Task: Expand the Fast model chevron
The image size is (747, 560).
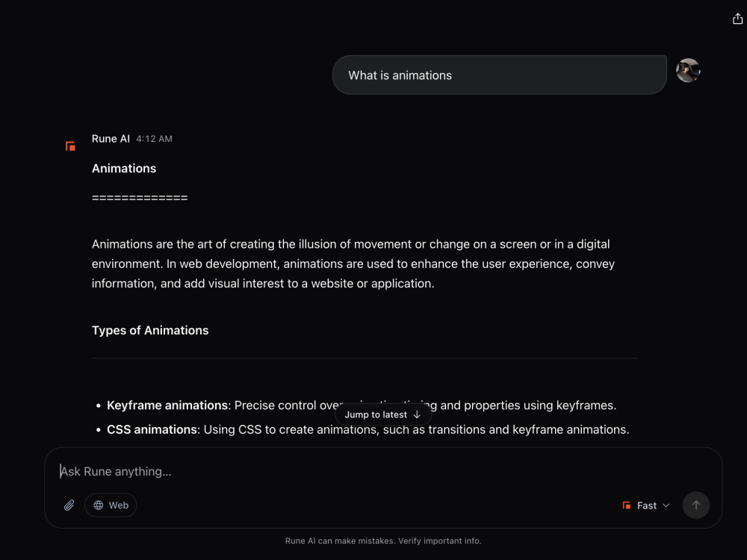Action: (666, 505)
